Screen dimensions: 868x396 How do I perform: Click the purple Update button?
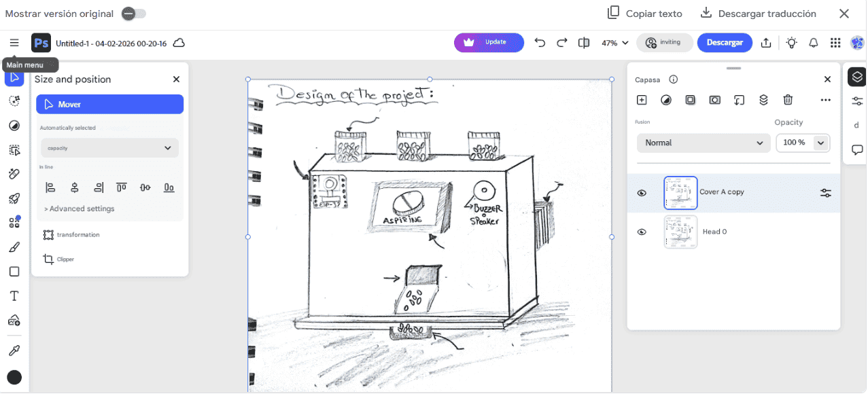[489, 43]
